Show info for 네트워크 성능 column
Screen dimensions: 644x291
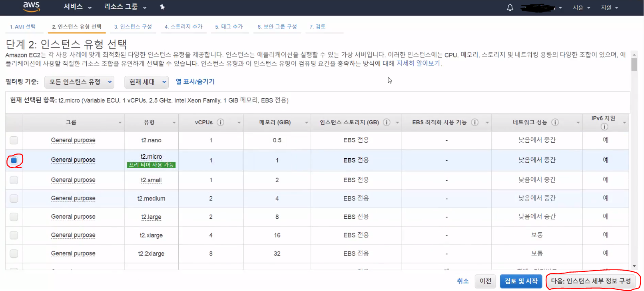555,122
